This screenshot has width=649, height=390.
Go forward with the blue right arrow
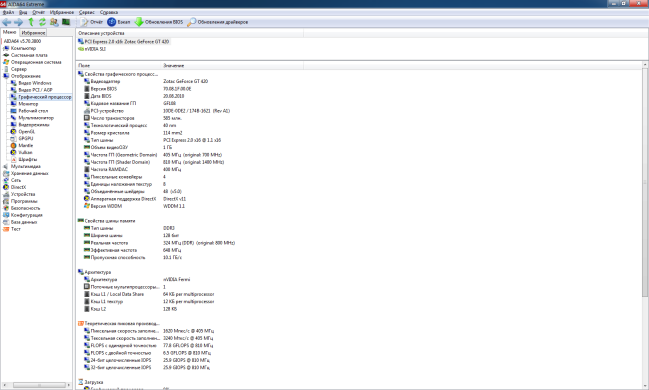[19, 22]
